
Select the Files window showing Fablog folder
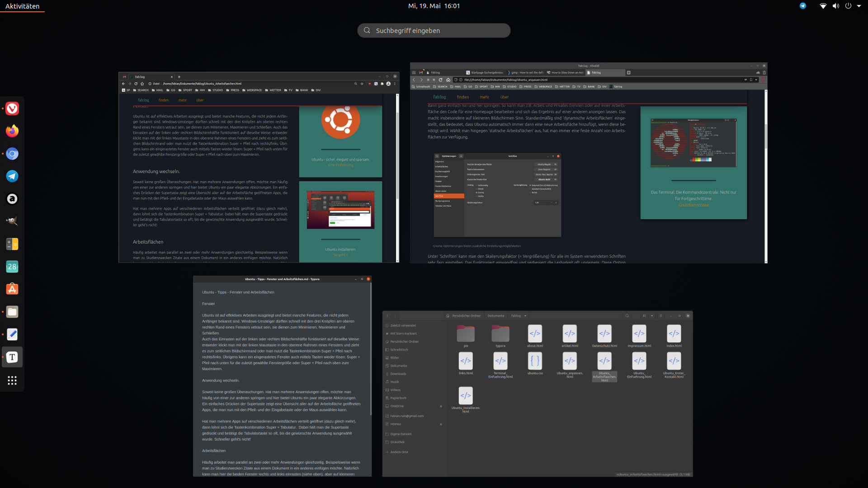[538, 394]
